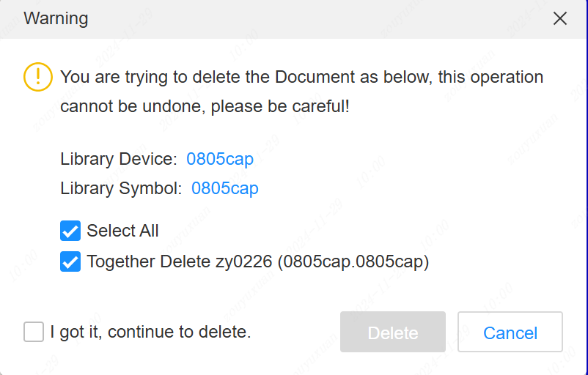Cancel the delete operation
The height and width of the screenshot is (375, 588).
pyautogui.click(x=510, y=333)
